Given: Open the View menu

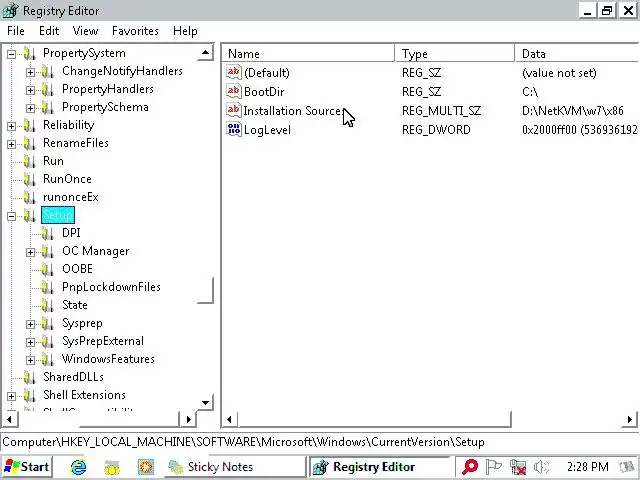Looking at the screenshot, I should (85, 31).
